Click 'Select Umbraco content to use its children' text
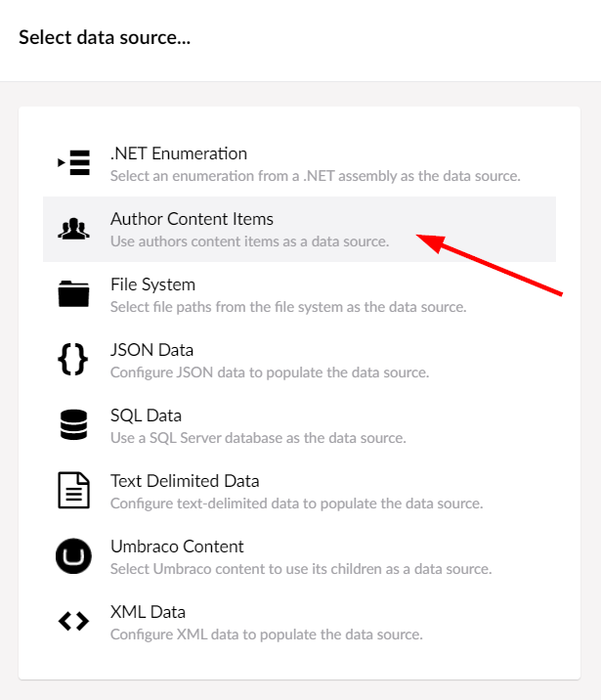Image resolution: width=601 pixels, height=700 pixels. coord(301,569)
